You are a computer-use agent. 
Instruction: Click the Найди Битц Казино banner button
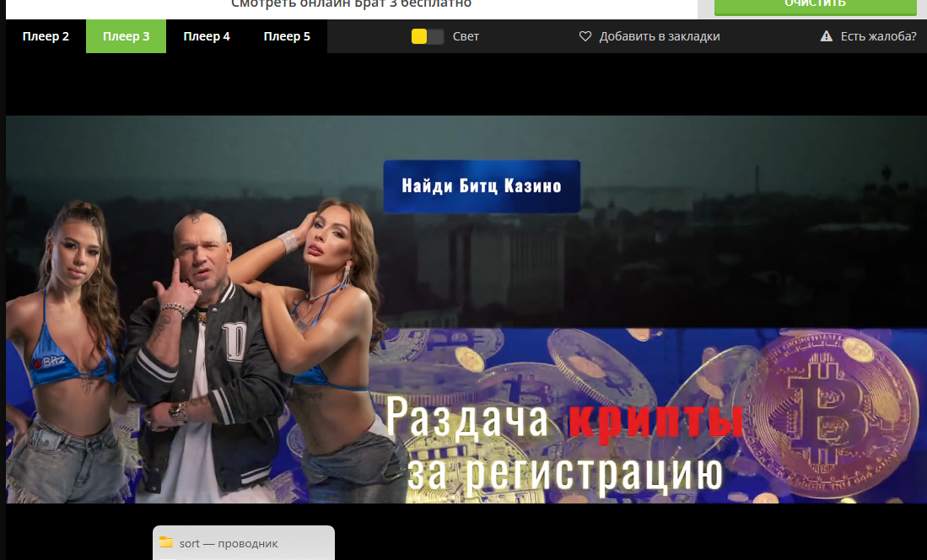coord(482,186)
